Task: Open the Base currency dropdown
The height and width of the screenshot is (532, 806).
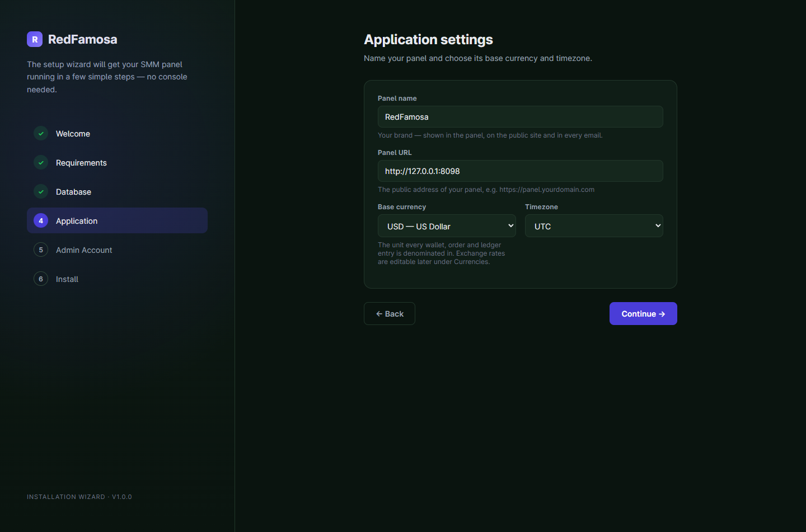Action: pyautogui.click(x=447, y=226)
